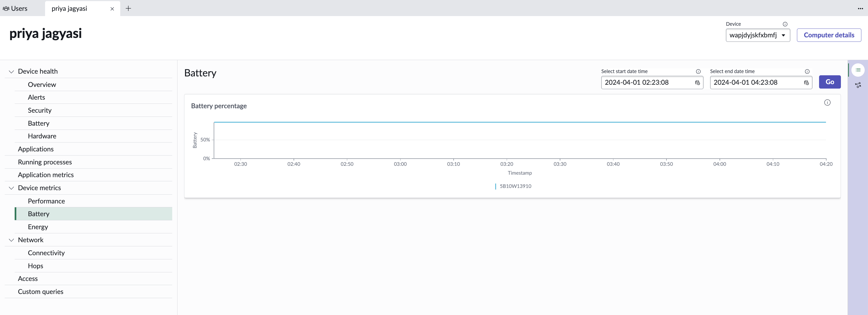The width and height of the screenshot is (868, 315).
Task: Collapse the Device health section chevron
Action: 11,71
